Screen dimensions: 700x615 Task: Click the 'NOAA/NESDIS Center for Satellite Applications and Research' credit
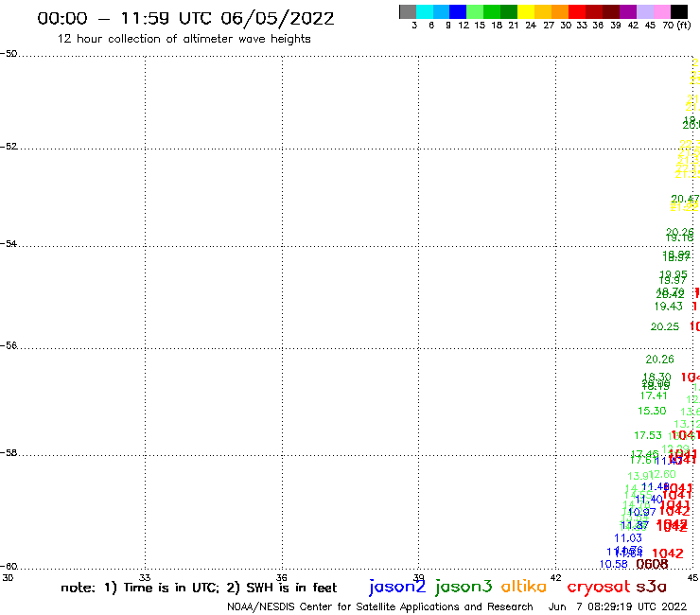tap(380, 607)
